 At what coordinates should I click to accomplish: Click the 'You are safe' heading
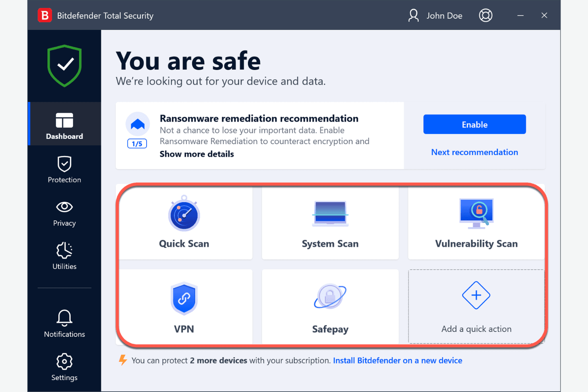click(188, 61)
